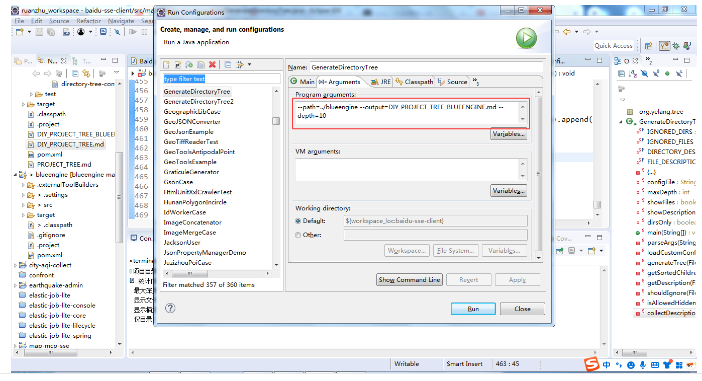The height and width of the screenshot is (381, 702).
Task: Switch to the Source tab
Action: (x=453, y=81)
